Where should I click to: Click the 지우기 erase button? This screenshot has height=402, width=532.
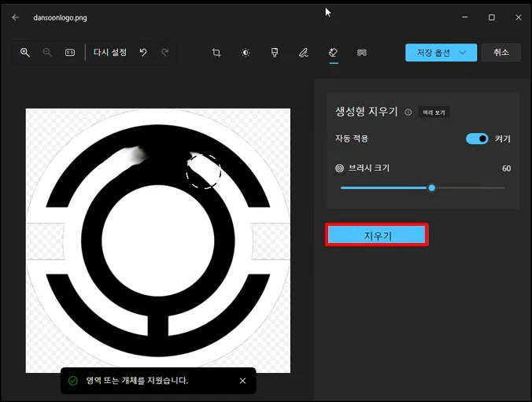(377, 234)
